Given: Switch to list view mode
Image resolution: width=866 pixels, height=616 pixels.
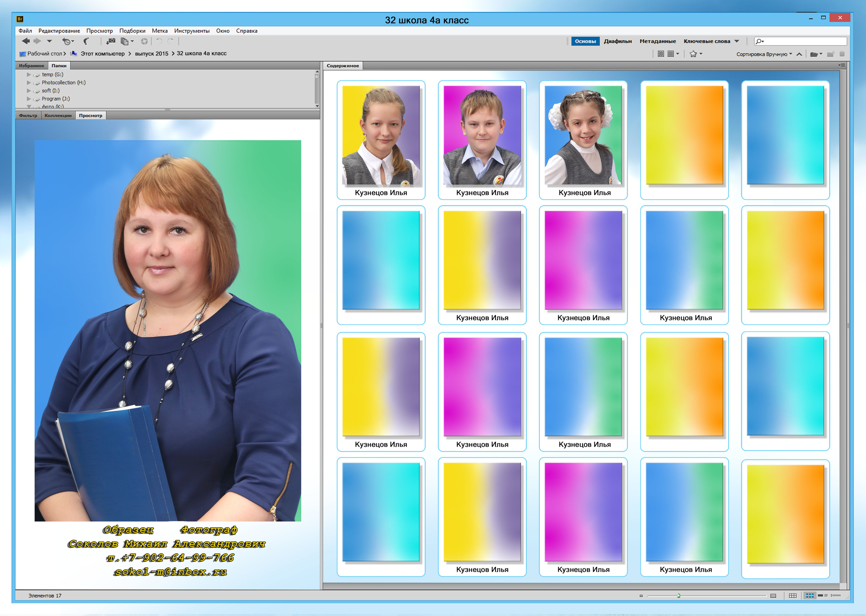Looking at the screenshot, I should [x=836, y=595].
